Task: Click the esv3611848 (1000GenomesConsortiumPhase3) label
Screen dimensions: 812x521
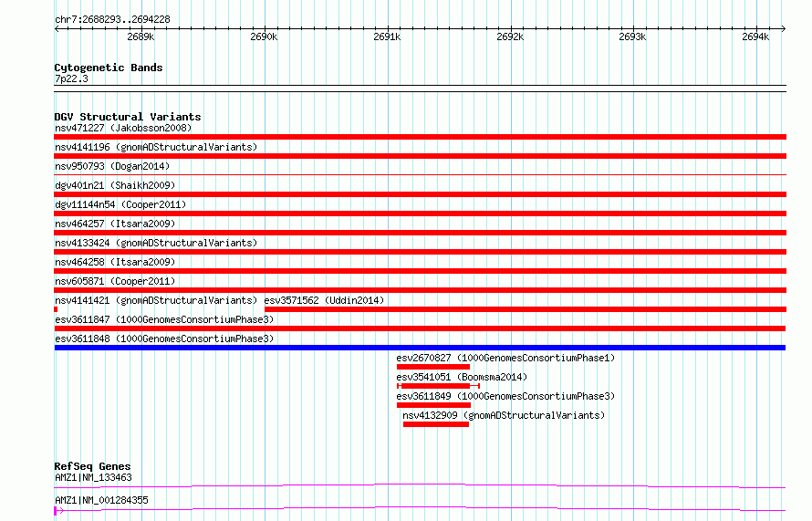Action: click(x=164, y=339)
